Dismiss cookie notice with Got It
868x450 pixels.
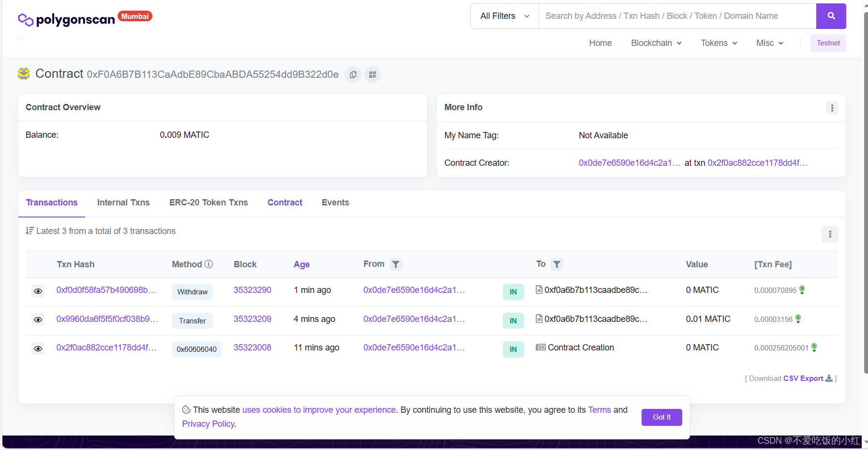pyautogui.click(x=661, y=417)
